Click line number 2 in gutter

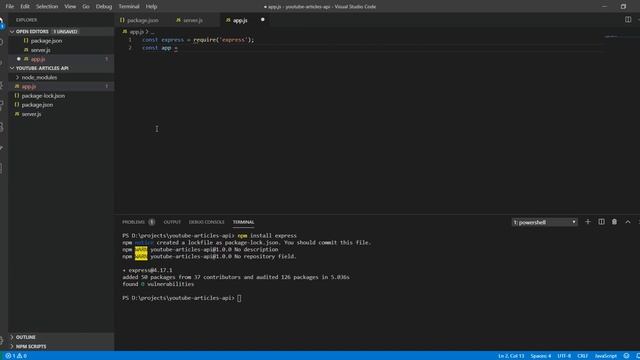tap(130, 48)
